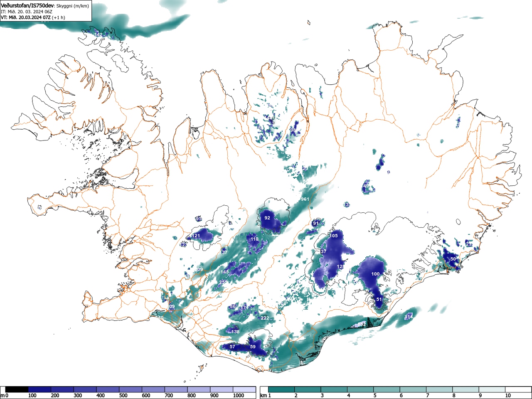Click the navy swatch between 100 and 200
532x399 pixels.
pyautogui.click(x=39, y=389)
